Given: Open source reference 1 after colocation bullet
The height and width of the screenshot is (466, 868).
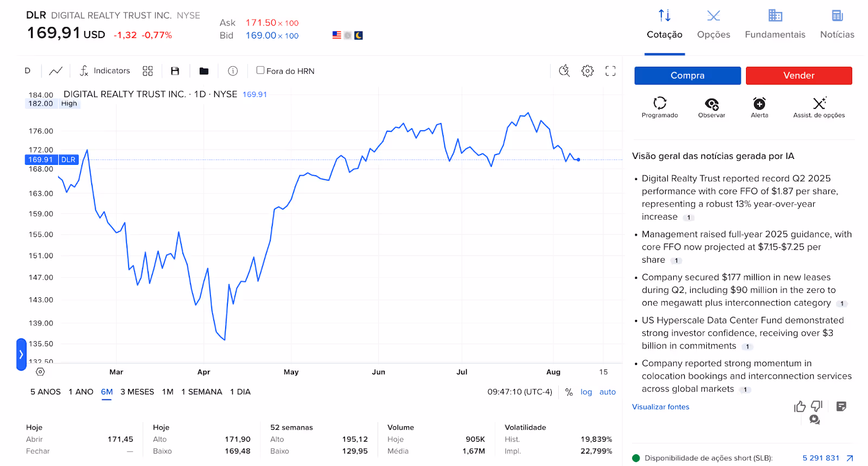Looking at the screenshot, I should click(x=745, y=390).
